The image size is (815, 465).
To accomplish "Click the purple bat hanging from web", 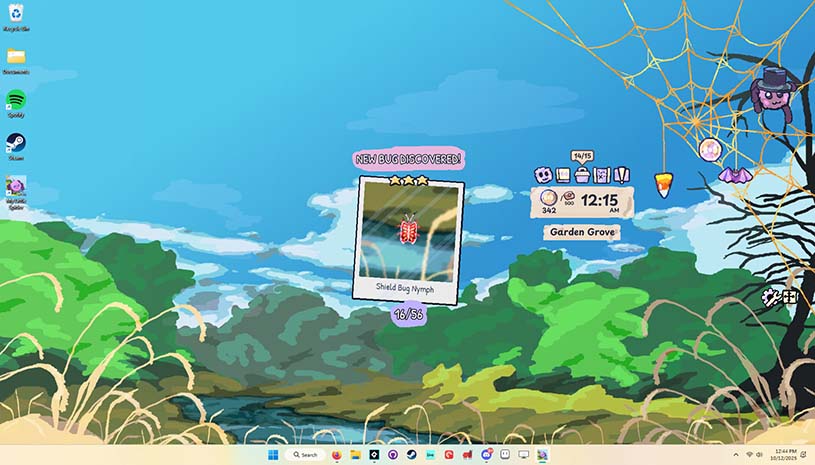I will (735, 174).
